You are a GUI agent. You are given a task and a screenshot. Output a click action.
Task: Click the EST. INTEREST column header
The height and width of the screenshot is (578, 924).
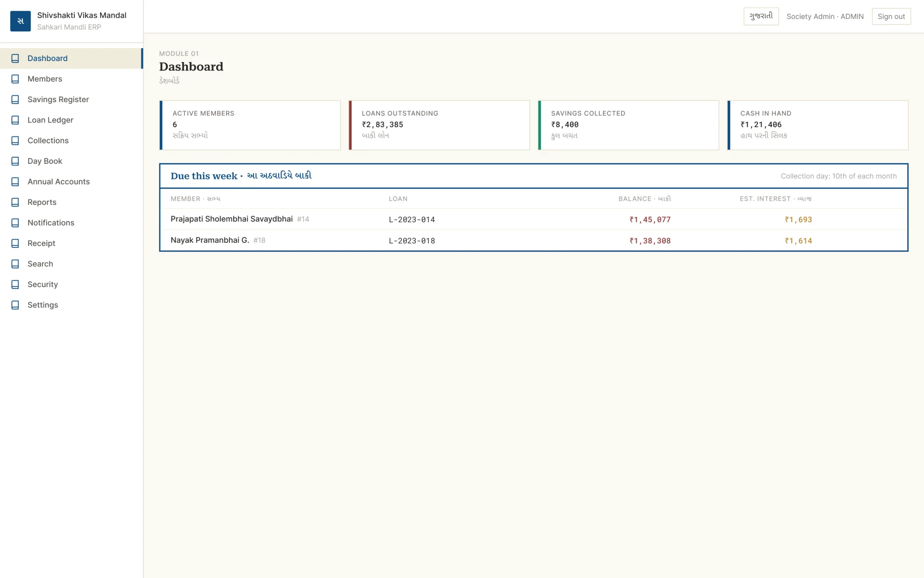tap(776, 199)
